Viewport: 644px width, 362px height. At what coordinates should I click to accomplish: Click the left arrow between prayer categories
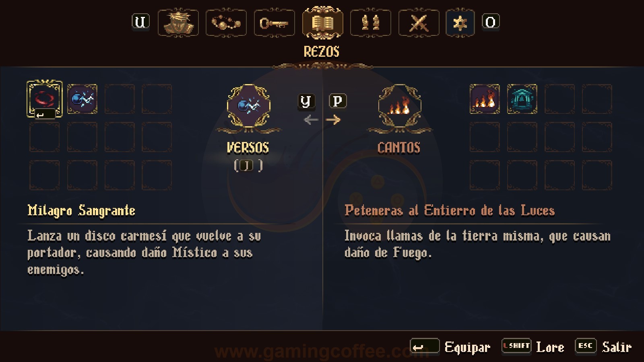coord(311,119)
